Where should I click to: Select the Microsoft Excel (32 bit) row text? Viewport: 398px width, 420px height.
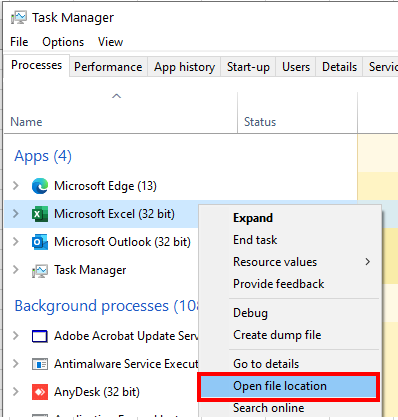114,214
